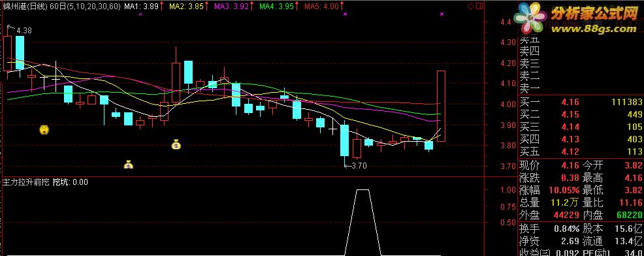Screen dimensions: 644x256
Task: Click the 3.70 low price annotation
Action: [356, 166]
